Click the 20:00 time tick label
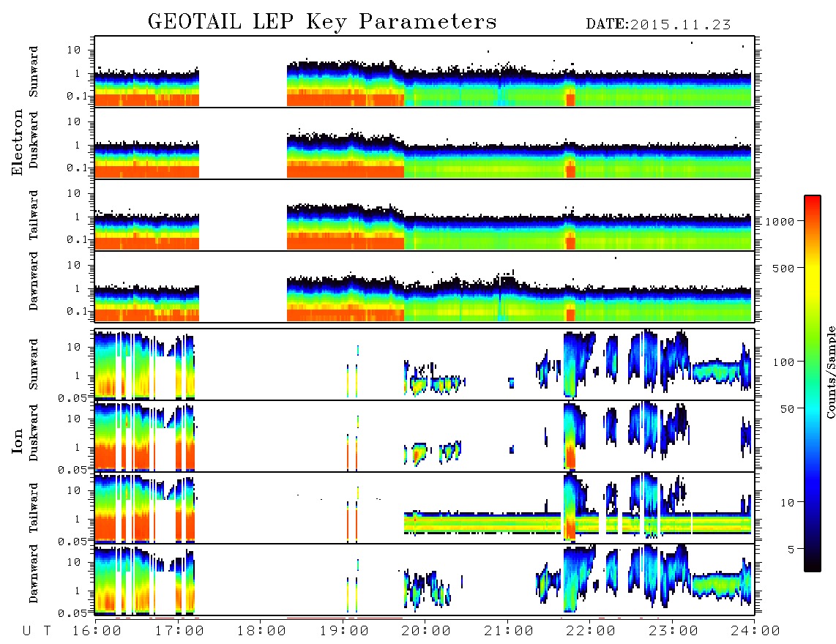The image size is (836, 644). pos(427,632)
